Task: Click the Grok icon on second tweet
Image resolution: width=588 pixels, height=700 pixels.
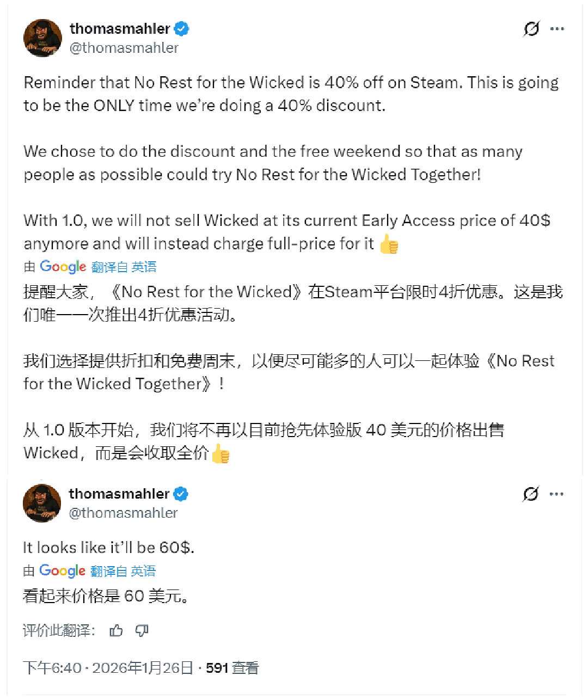Action: [530, 494]
